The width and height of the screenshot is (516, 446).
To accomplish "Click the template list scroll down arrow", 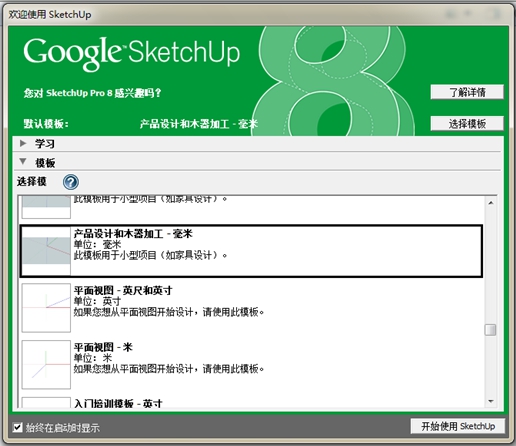I will click(x=491, y=401).
